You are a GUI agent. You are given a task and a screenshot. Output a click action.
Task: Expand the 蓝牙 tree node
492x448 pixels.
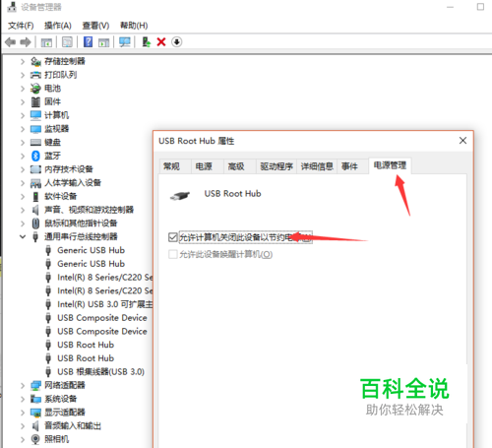(23, 156)
